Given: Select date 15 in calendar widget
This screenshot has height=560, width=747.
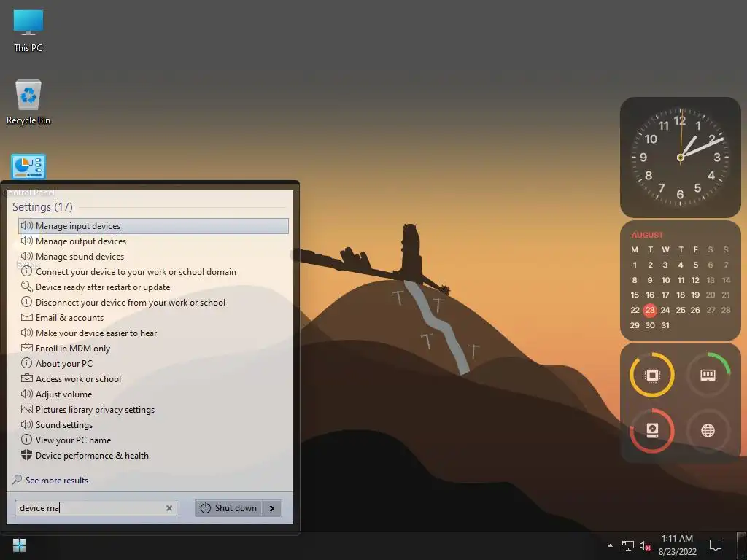Looking at the screenshot, I should coord(635,295).
